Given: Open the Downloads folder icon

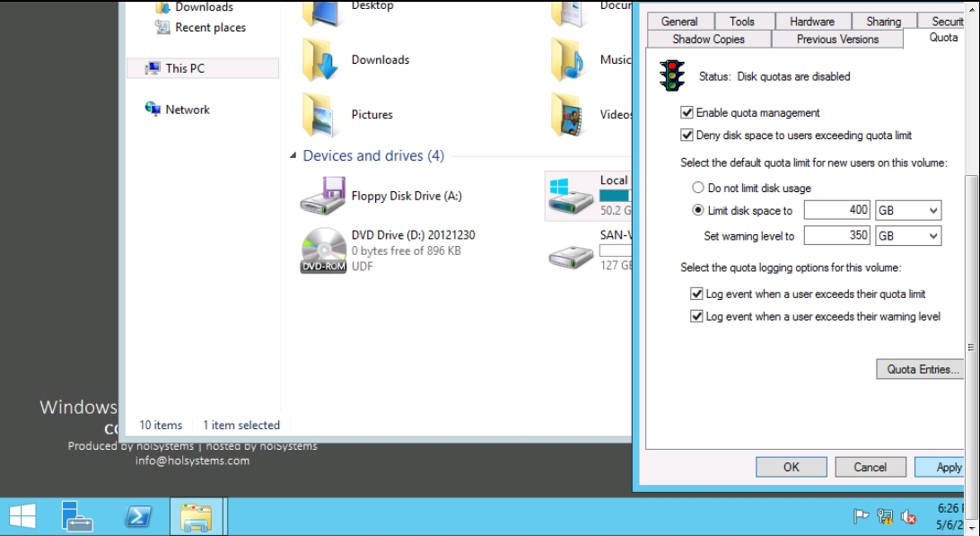Looking at the screenshot, I should (x=321, y=60).
